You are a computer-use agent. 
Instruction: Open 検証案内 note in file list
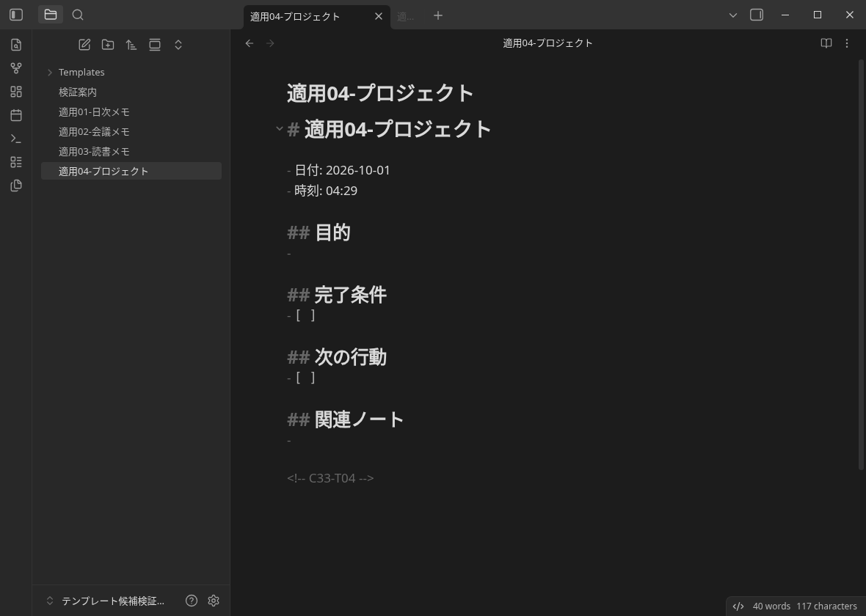tap(131, 92)
